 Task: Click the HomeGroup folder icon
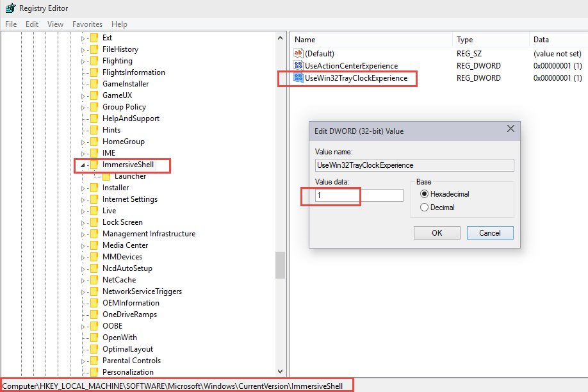point(94,142)
